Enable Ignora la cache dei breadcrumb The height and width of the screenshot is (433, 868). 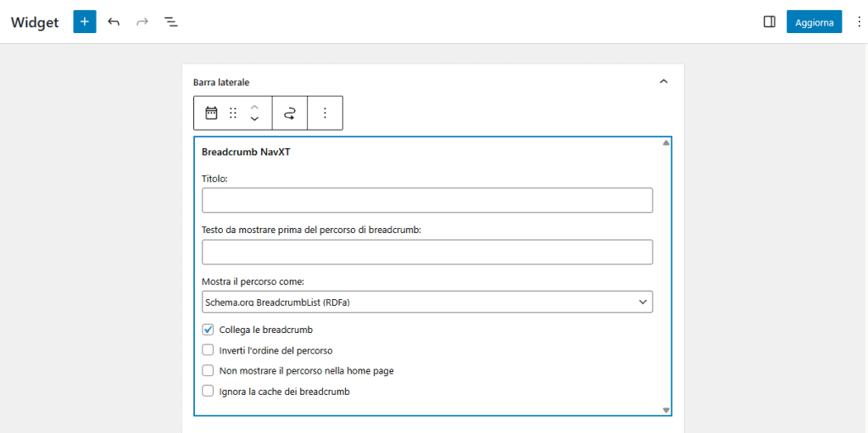208,391
